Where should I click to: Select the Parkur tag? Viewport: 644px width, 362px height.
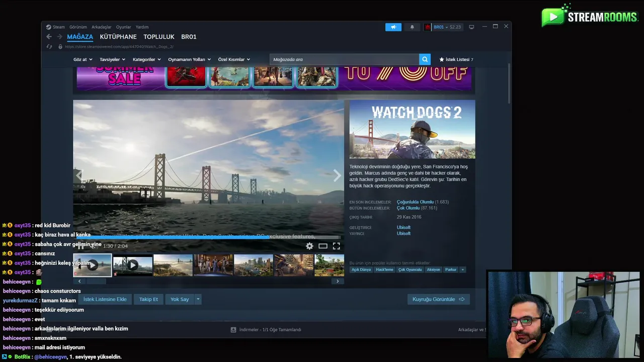[x=451, y=269]
